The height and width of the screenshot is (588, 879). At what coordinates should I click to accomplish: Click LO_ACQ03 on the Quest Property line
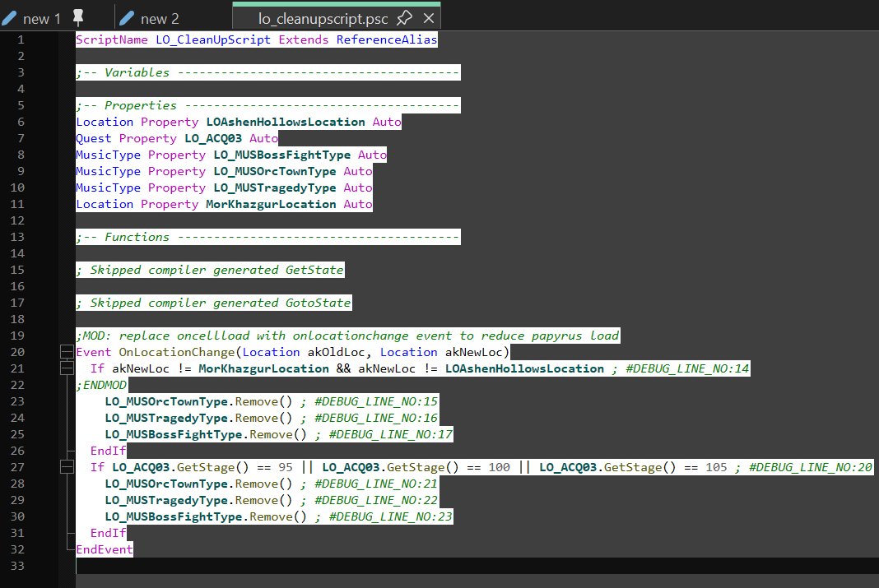(213, 138)
